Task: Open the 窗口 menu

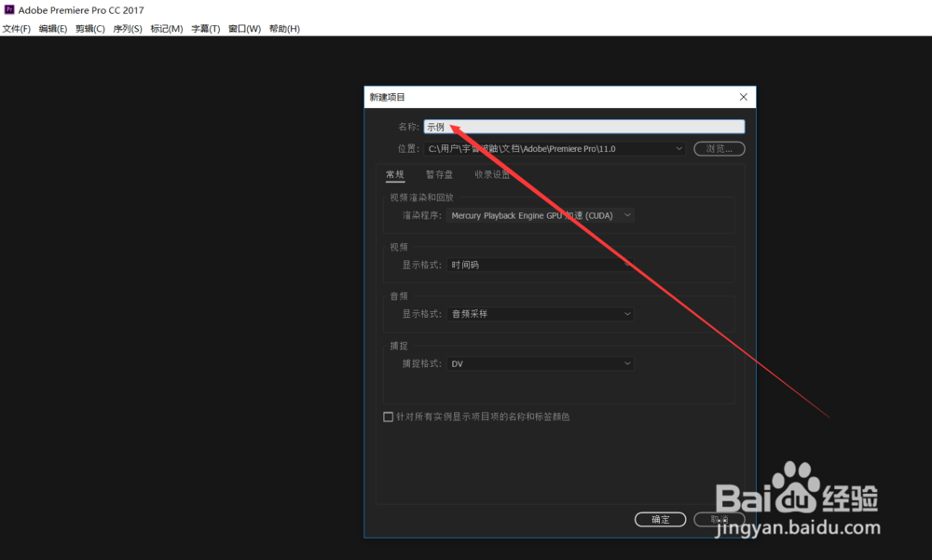Action: [x=243, y=28]
